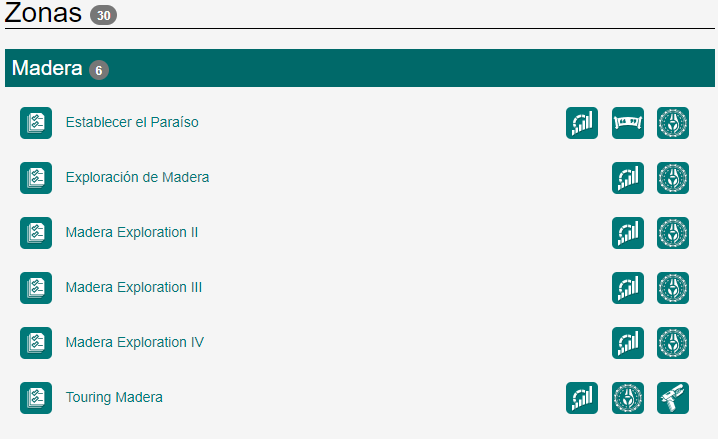Screen dimensions: 718x439
Task: Click the scroll banner icon for Establecer el Paraíso
Action: [x=628, y=123]
